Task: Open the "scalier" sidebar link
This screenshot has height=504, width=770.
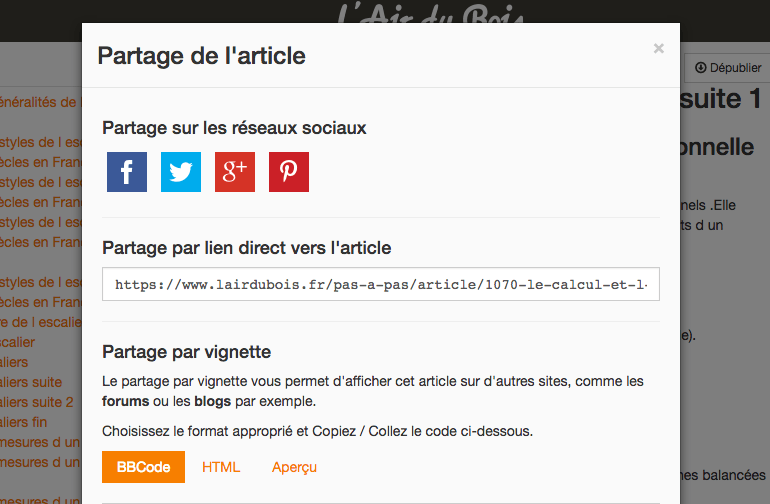Action: coord(18,342)
